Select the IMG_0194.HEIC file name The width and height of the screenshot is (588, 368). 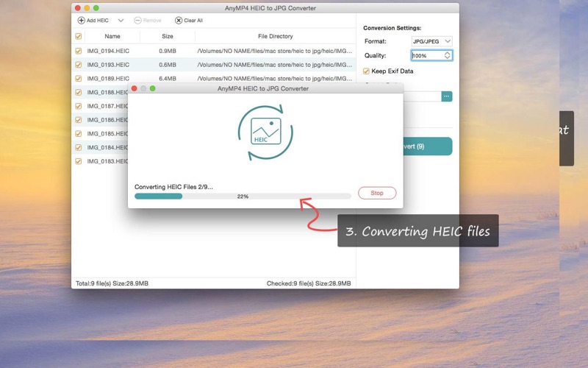[x=108, y=51]
